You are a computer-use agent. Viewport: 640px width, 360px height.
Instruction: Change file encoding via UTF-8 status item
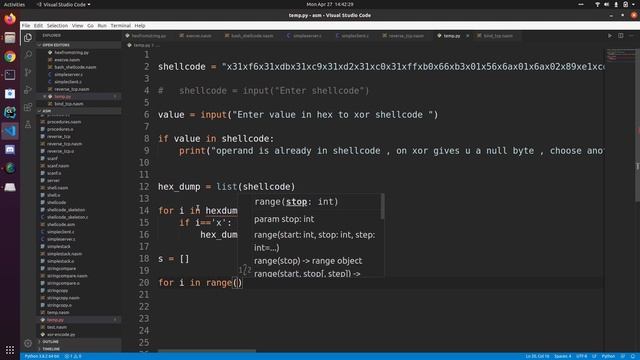click(582, 356)
